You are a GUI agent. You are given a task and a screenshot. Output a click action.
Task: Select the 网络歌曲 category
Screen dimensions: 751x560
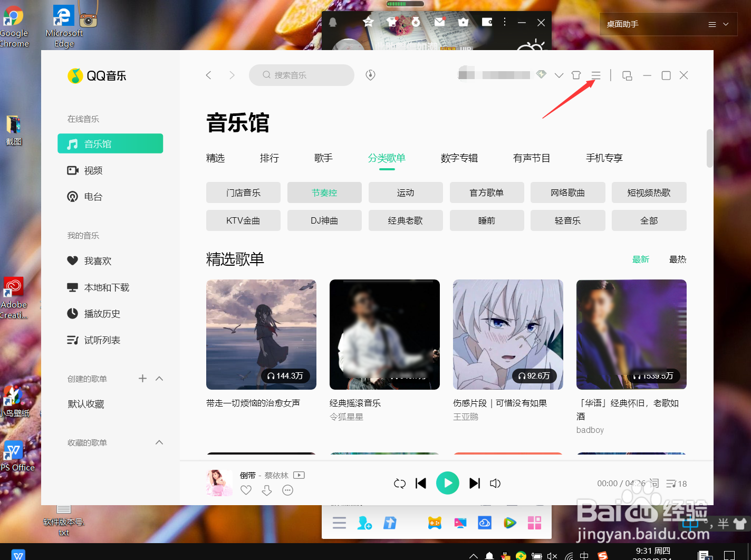pos(568,192)
